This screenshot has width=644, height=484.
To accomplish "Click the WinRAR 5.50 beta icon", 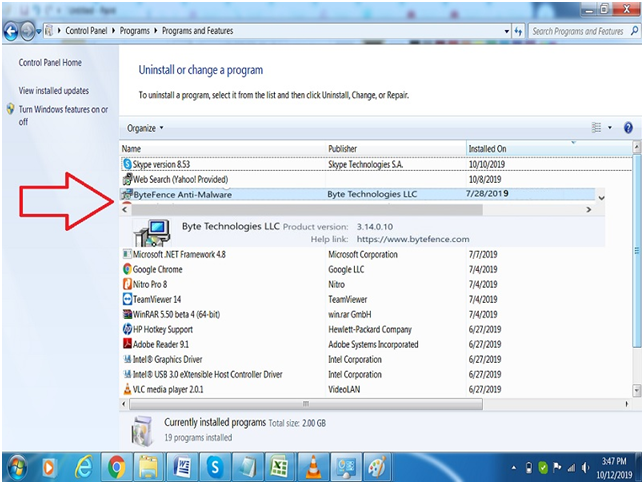I will click(x=127, y=314).
